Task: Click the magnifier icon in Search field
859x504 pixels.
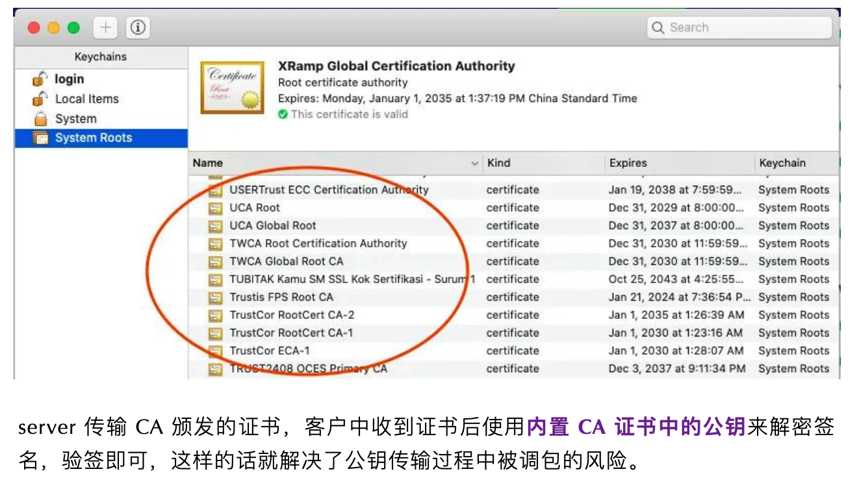Action: [x=658, y=28]
